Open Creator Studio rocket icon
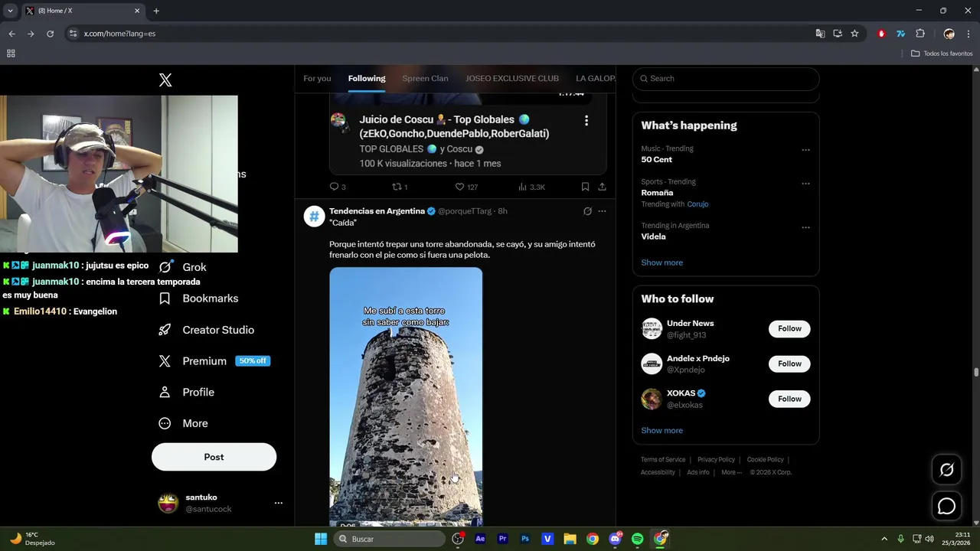 coord(165,330)
